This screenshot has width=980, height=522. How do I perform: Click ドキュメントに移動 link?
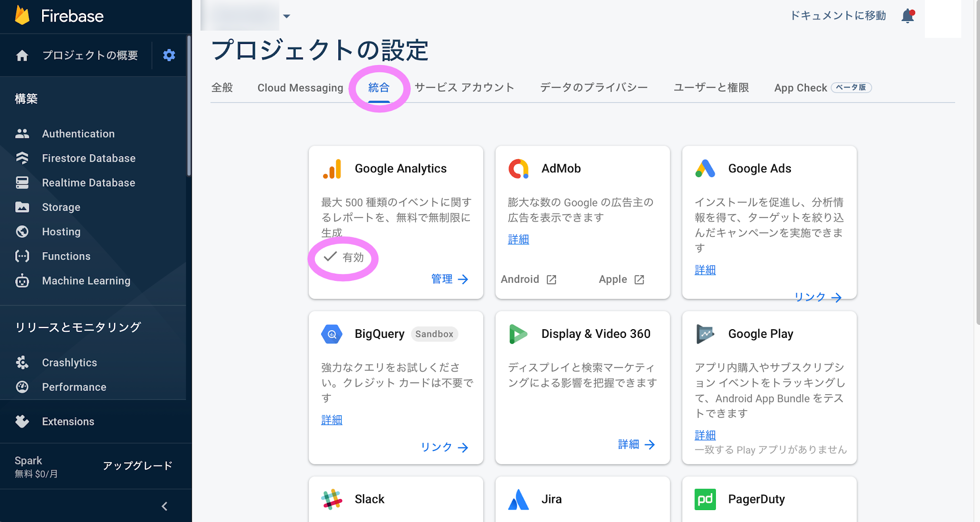pos(838,16)
